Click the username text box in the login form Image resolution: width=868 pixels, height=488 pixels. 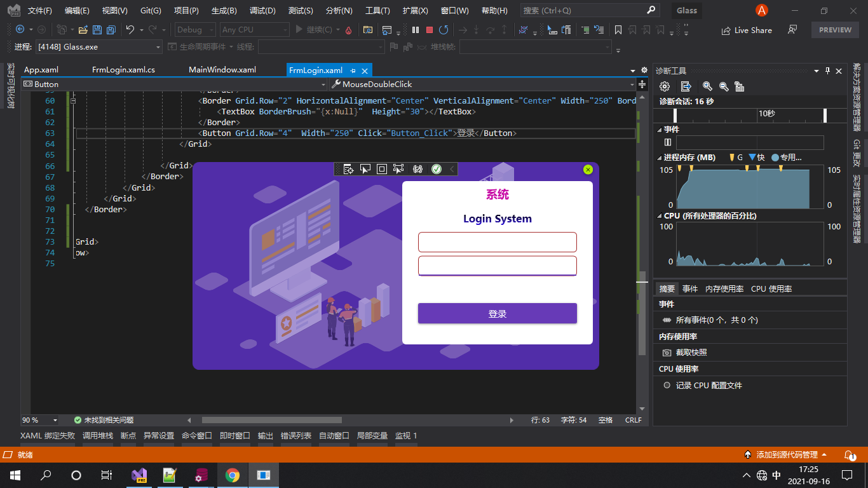pyautogui.click(x=498, y=242)
